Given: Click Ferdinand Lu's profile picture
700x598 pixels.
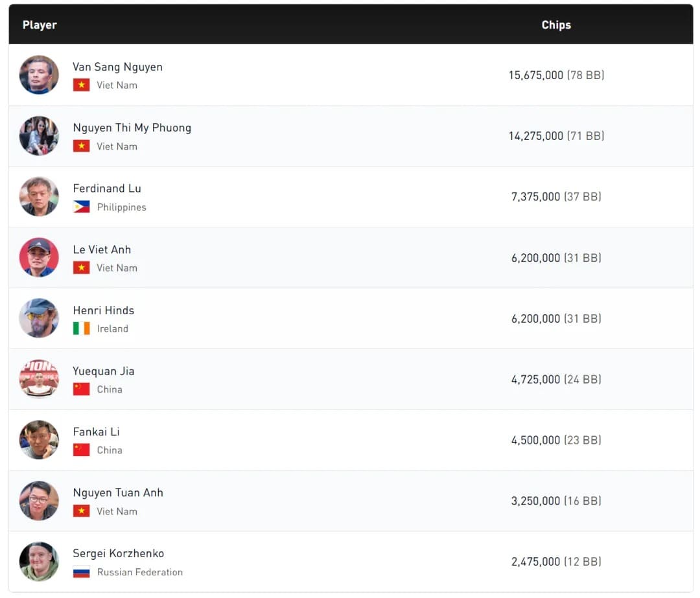Looking at the screenshot, I should [x=39, y=197].
